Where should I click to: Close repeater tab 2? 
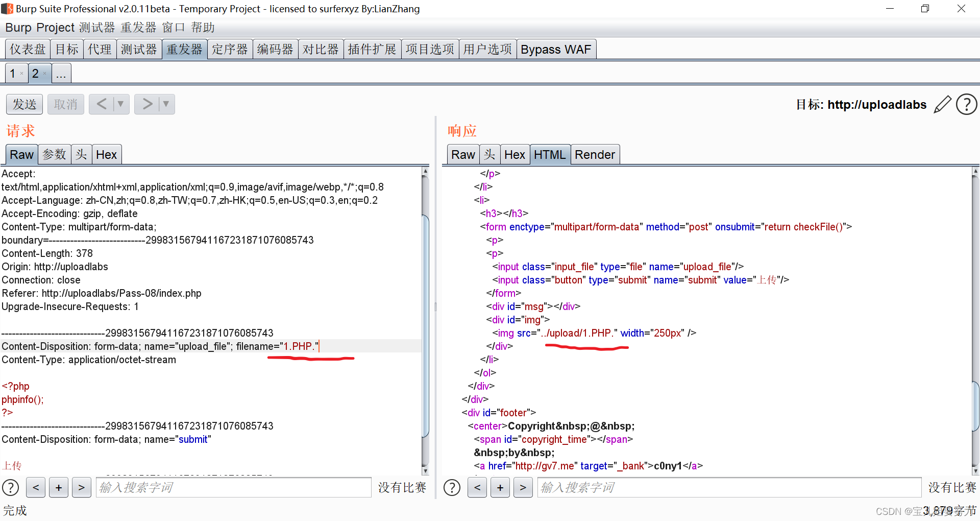44,74
